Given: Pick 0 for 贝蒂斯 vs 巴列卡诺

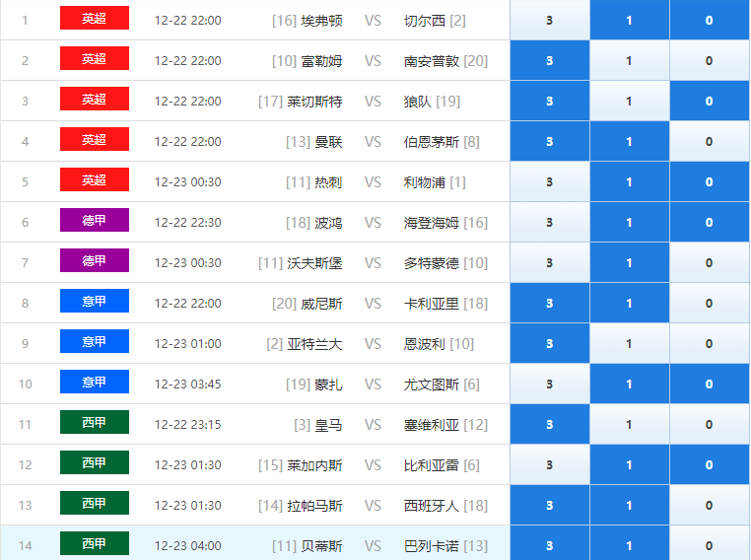Looking at the screenshot, I should [710, 545].
